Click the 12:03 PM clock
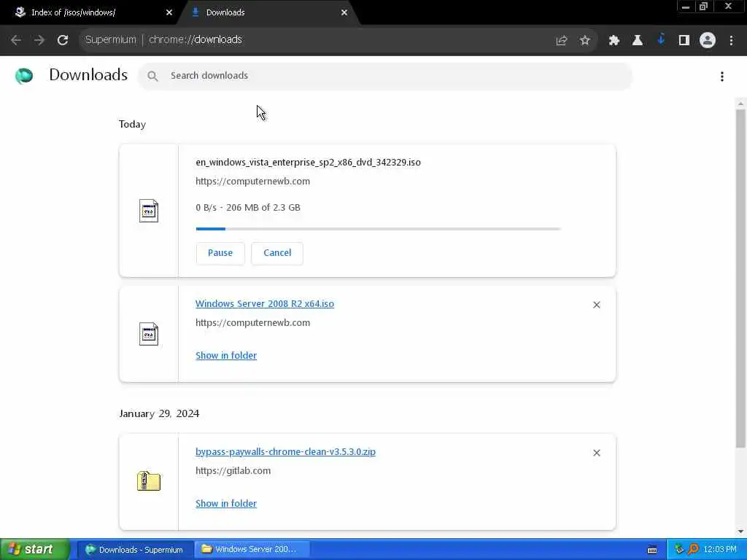This screenshot has height=560, width=747. tap(720, 550)
